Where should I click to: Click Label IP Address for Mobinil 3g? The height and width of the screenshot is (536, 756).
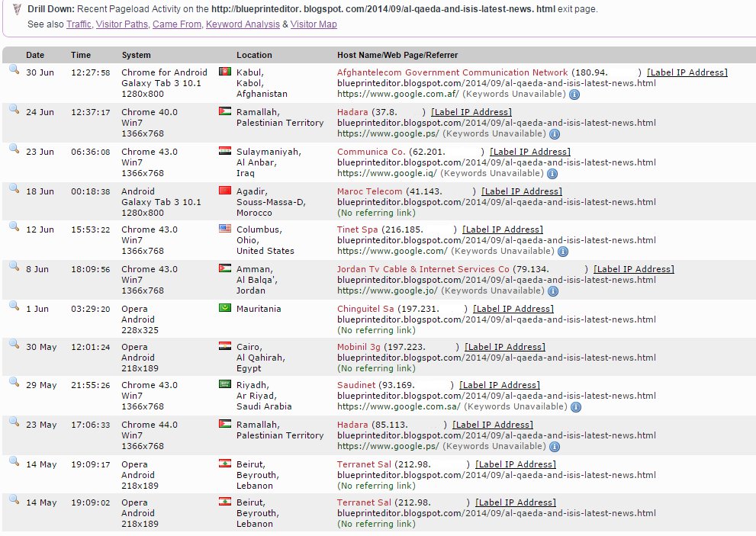pos(505,347)
